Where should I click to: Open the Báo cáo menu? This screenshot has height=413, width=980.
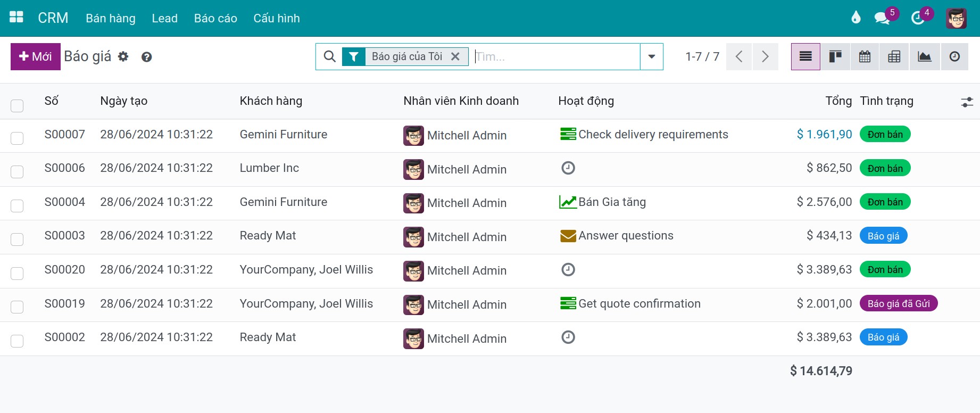click(x=215, y=18)
